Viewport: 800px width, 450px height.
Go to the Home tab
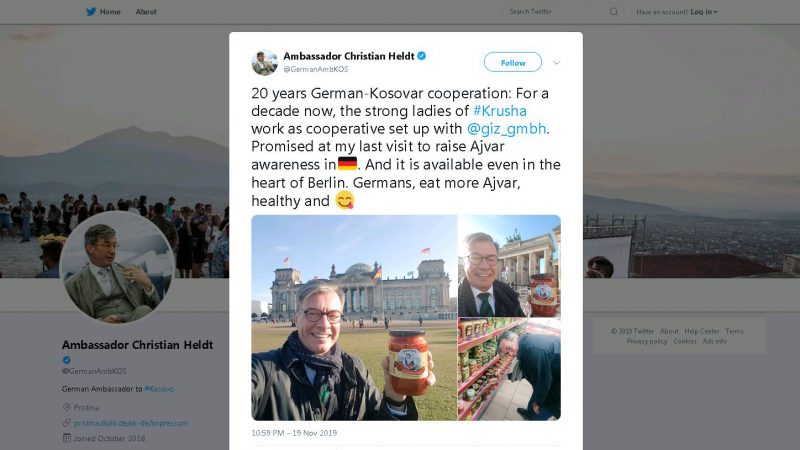pos(110,12)
